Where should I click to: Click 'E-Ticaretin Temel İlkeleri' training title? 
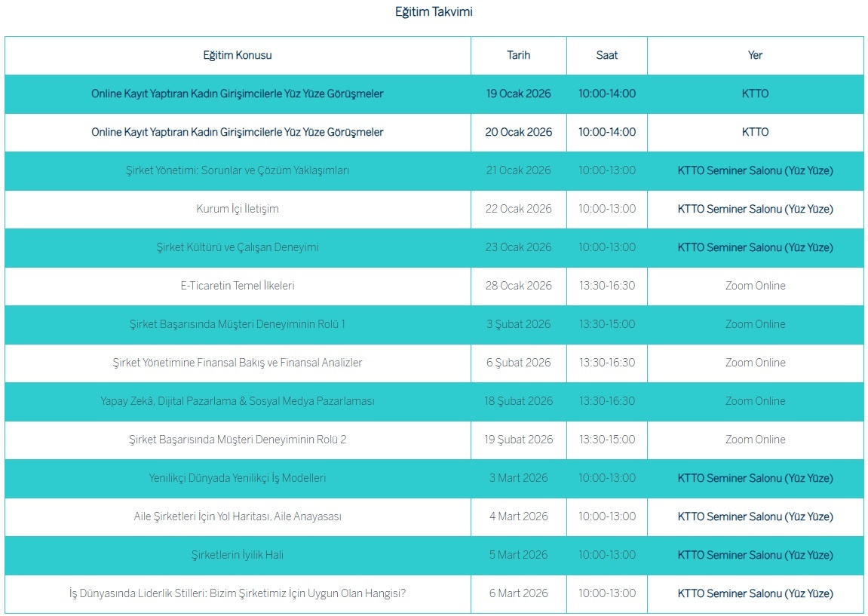pos(238,286)
